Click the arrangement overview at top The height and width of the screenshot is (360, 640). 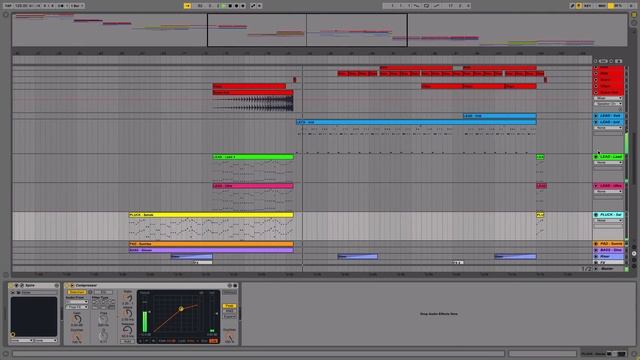[x=319, y=30]
